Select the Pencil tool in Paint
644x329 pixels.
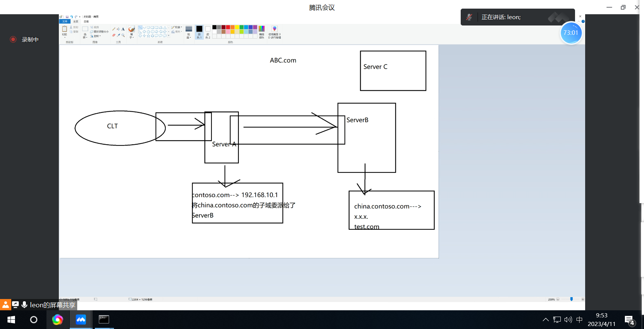tap(114, 29)
